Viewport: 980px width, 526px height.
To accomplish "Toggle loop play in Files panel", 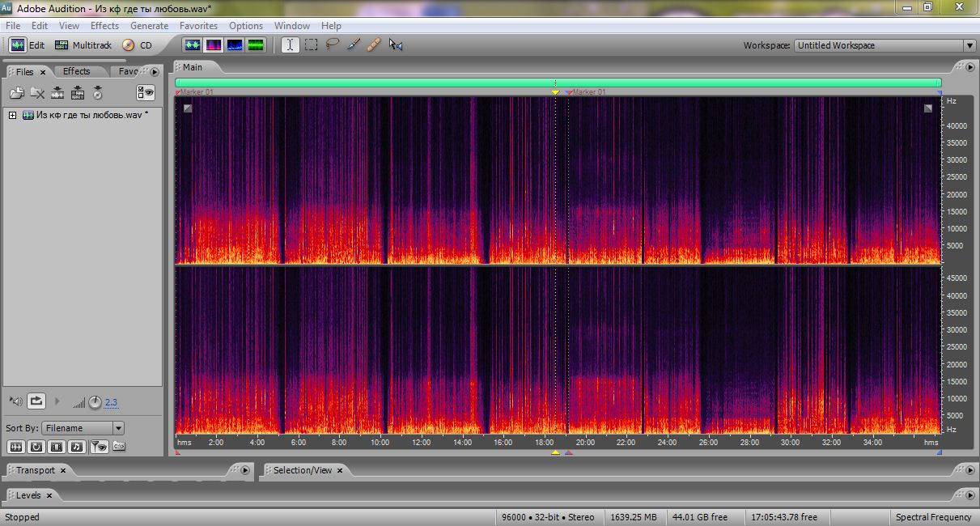I will coord(36,401).
